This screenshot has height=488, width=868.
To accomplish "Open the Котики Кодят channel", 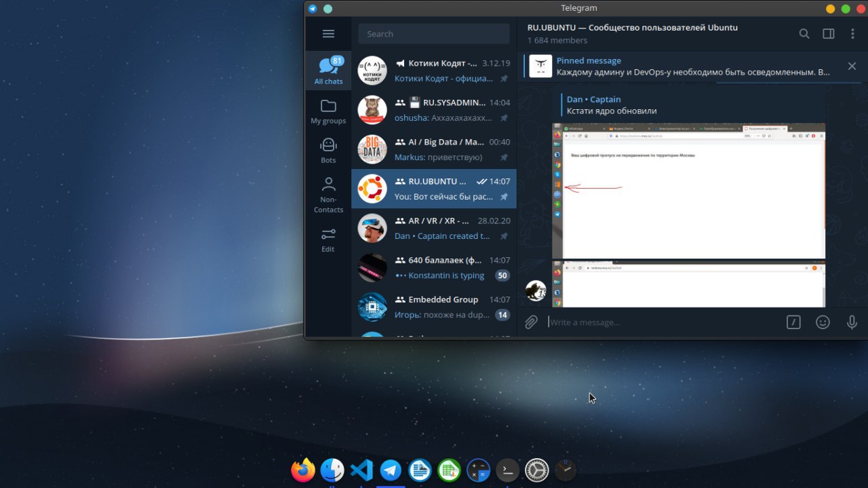I will (434, 71).
